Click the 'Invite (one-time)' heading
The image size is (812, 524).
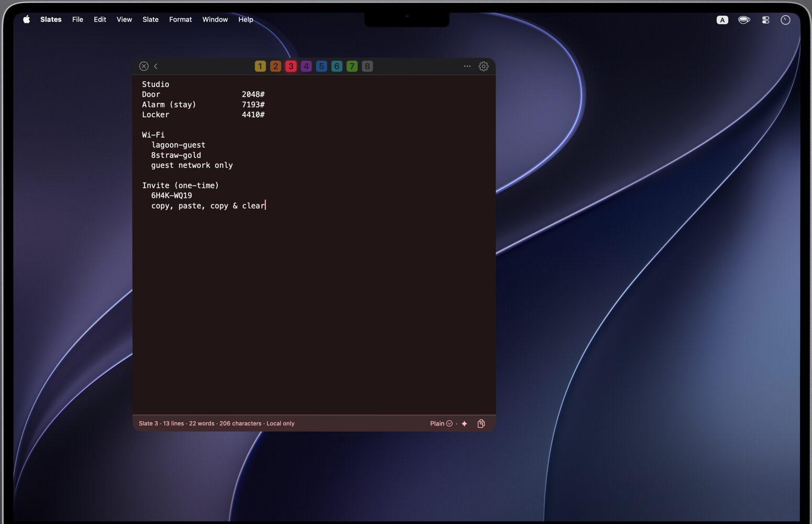pyautogui.click(x=180, y=185)
